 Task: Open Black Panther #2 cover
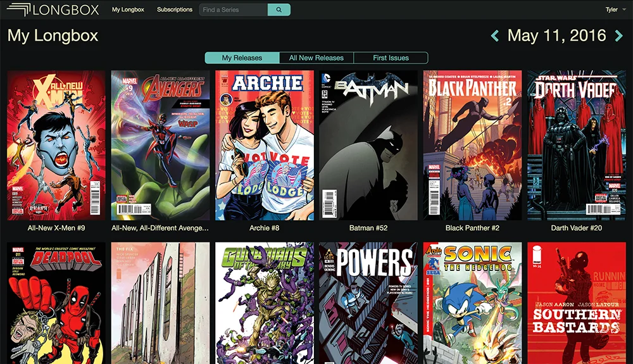[x=472, y=145]
